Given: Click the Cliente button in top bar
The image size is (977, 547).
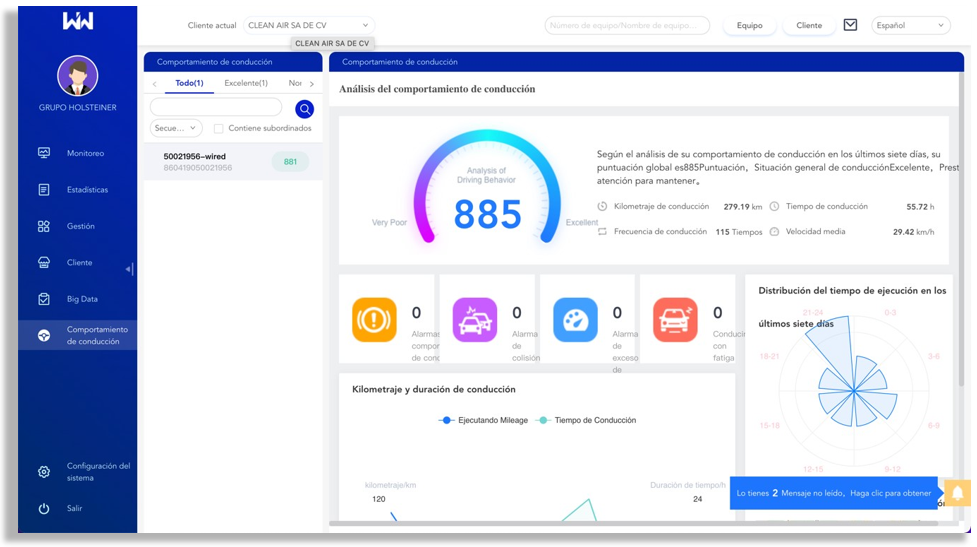Looking at the screenshot, I should (x=809, y=25).
